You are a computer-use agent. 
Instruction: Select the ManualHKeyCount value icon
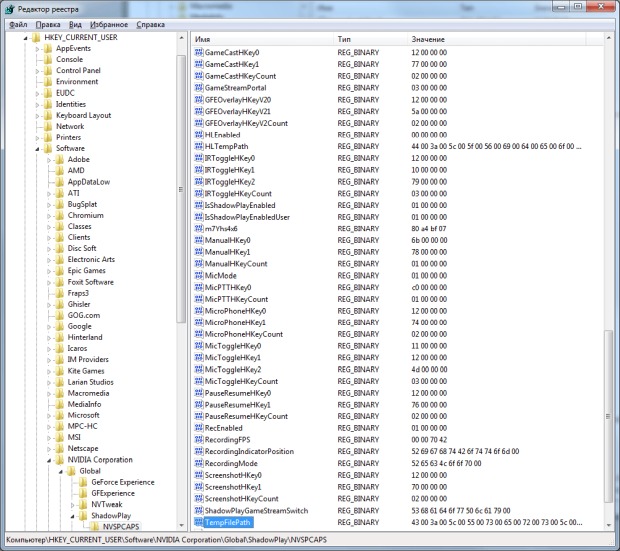[198, 263]
